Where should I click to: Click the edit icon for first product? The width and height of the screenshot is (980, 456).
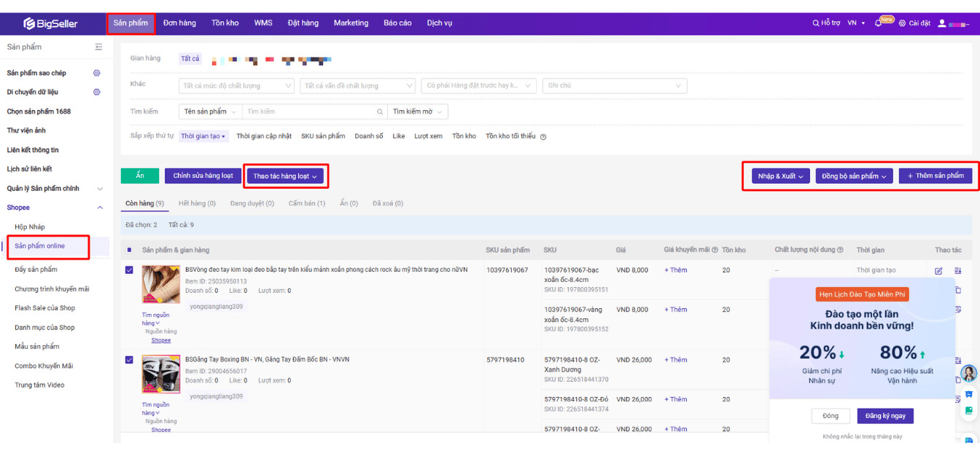938,271
